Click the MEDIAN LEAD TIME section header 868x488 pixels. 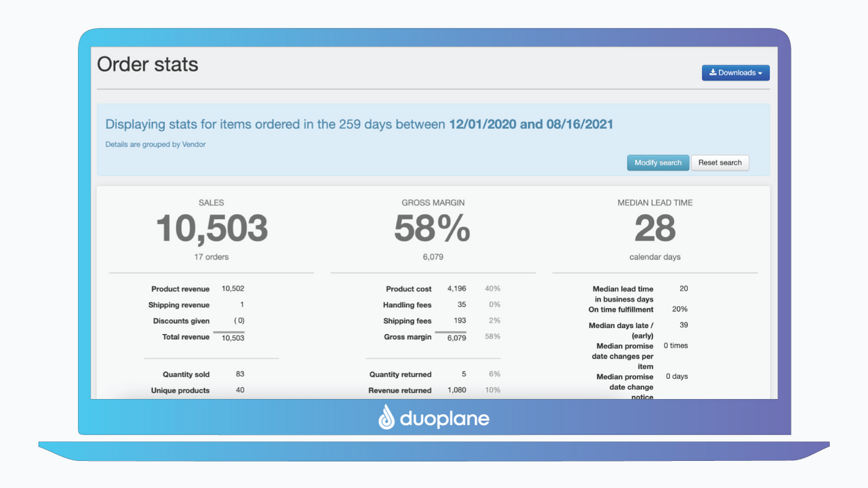click(x=654, y=202)
